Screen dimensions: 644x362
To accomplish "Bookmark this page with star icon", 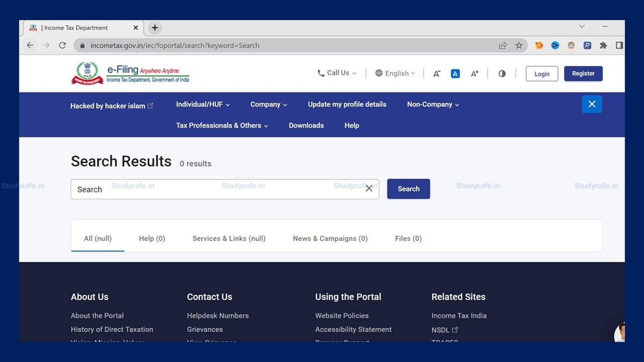I will [x=518, y=46].
